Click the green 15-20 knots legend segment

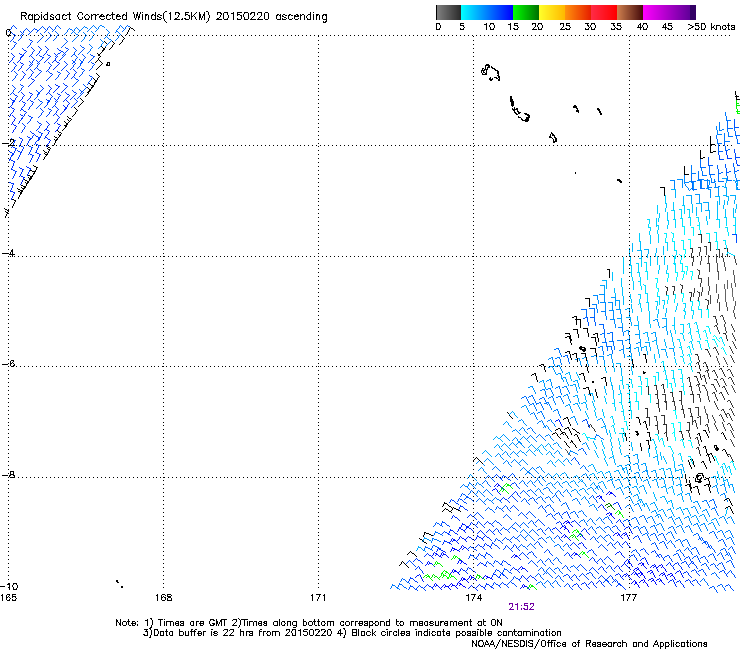pyautogui.click(x=526, y=12)
